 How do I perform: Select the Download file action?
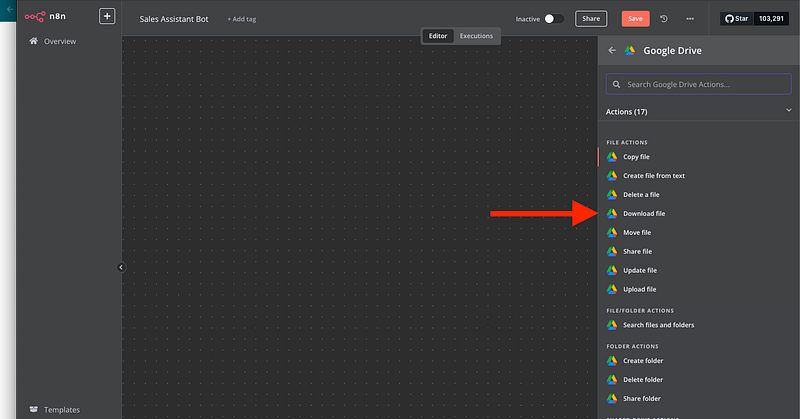point(643,213)
